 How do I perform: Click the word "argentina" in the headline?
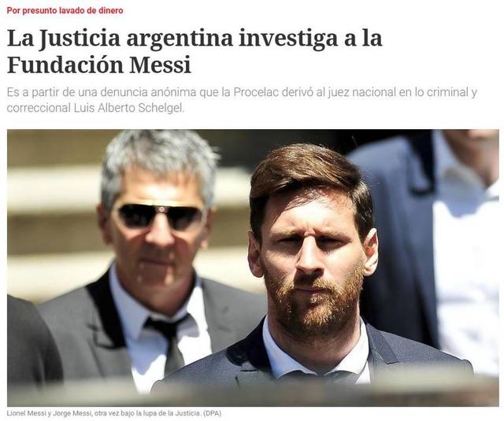tap(180, 38)
